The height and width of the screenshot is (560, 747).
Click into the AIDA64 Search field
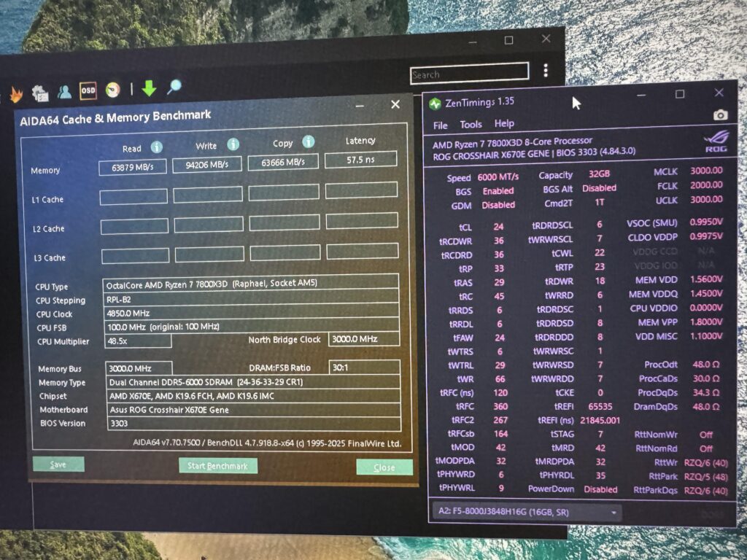tap(469, 74)
